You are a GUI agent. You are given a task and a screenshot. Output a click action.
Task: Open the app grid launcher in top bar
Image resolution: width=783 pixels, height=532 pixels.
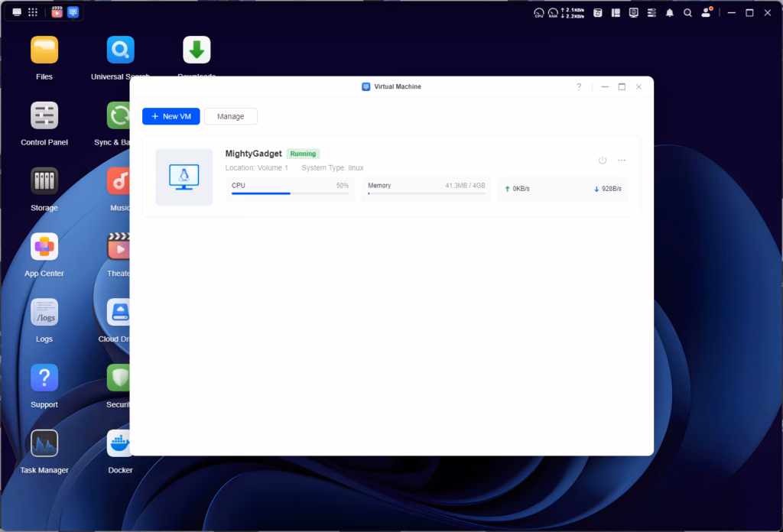point(33,12)
